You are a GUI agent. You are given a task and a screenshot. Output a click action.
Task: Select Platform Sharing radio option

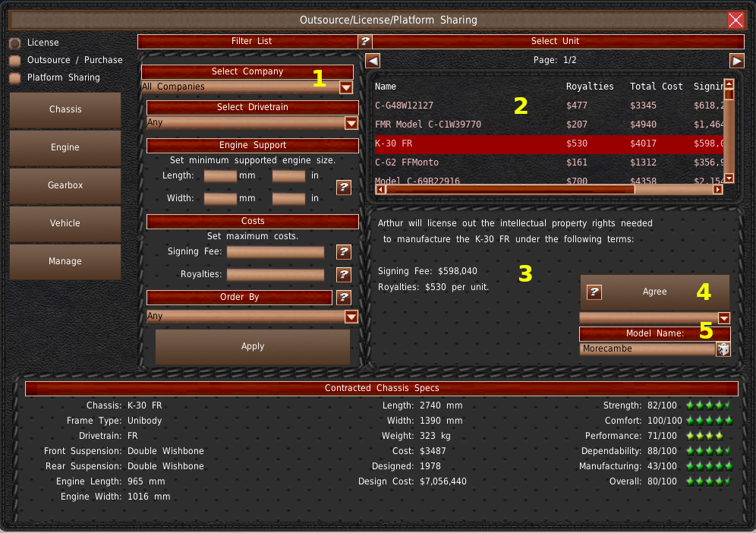(x=14, y=77)
